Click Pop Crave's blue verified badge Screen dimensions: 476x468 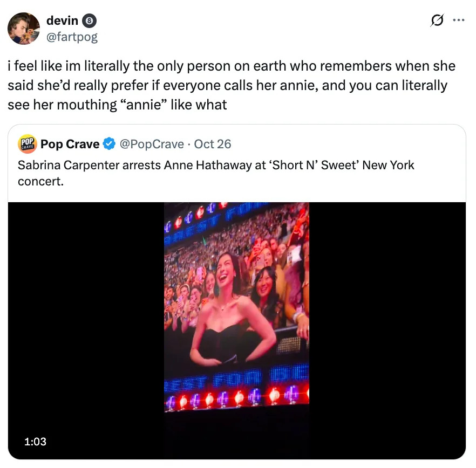pos(110,144)
